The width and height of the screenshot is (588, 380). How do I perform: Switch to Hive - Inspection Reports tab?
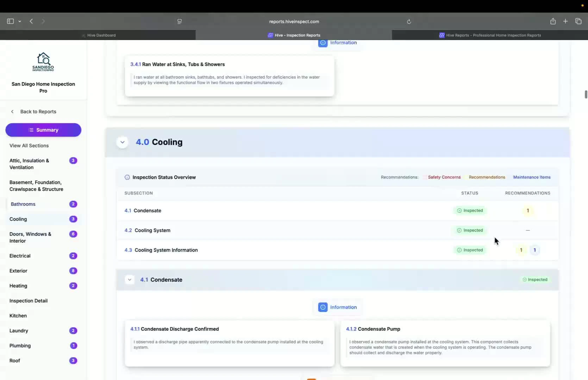[x=294, y=35]
